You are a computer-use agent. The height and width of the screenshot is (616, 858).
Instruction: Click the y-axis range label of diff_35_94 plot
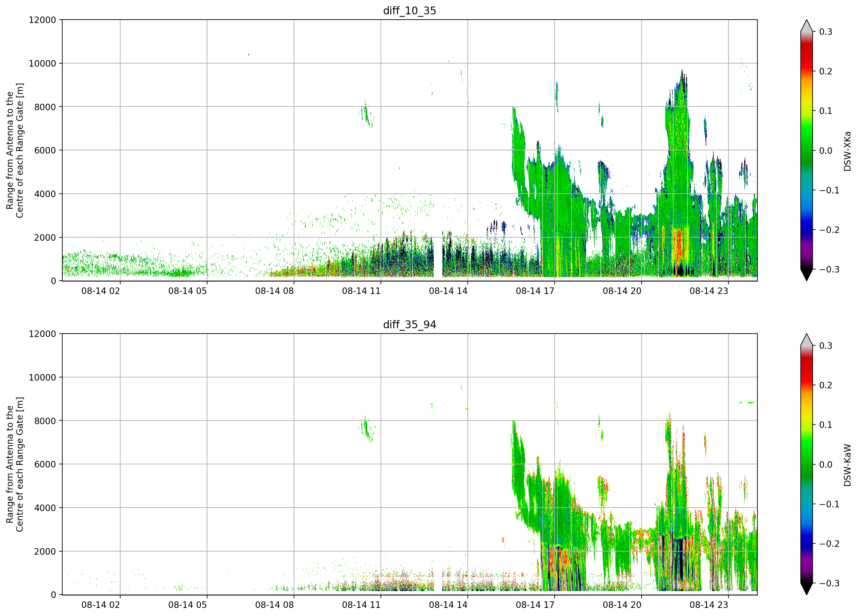pos(15,464)
